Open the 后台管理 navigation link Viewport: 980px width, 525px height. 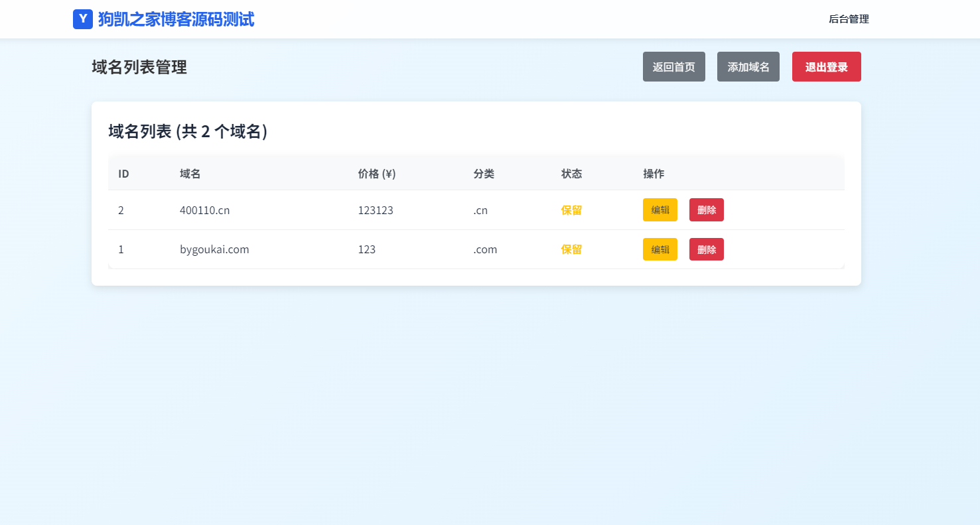point(849,19)
